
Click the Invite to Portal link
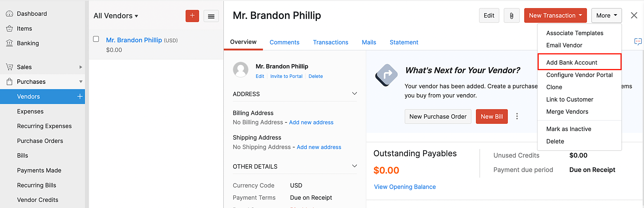(x=286, y=76)
